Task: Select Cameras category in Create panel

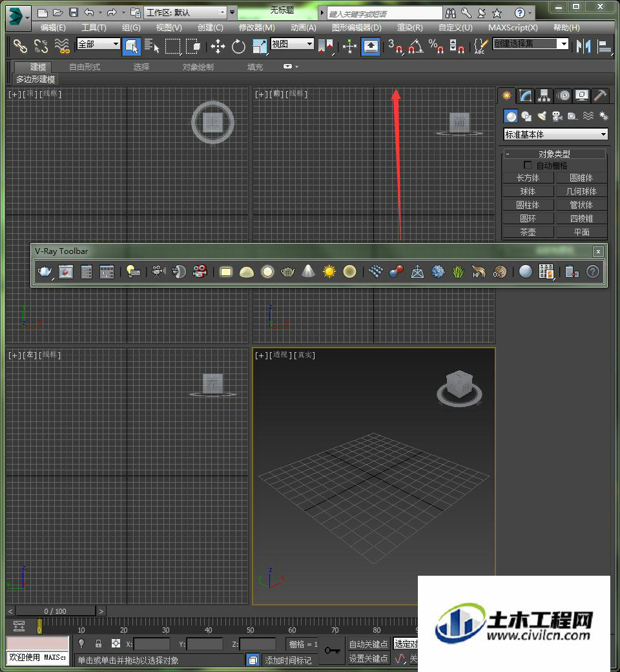Action: coord(557,116)
